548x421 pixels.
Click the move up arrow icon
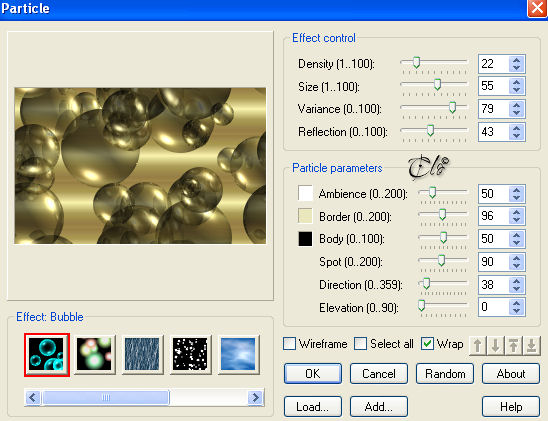pyautogui.click(x=477, y=346)
